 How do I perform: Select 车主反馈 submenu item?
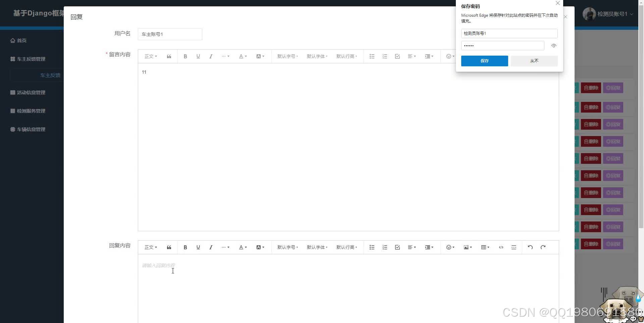[50, 75]
